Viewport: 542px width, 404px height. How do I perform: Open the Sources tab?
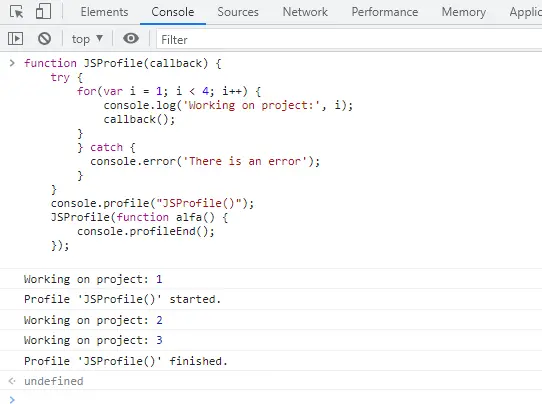click(x=238, y=12)
